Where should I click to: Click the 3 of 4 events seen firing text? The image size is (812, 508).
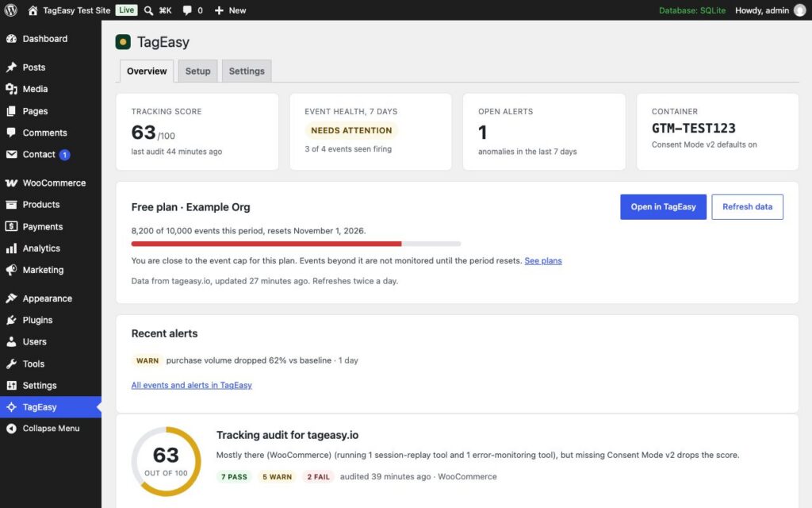coord(348,148)
